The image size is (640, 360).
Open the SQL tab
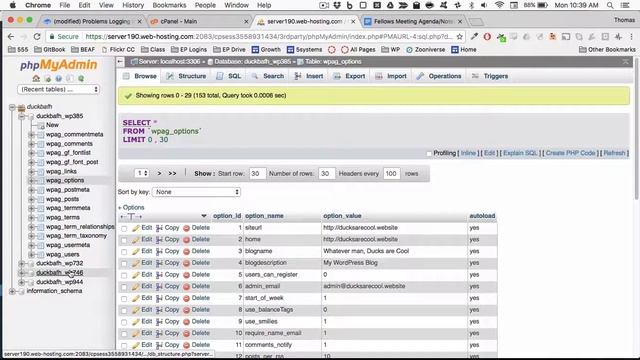click(229, 76)
